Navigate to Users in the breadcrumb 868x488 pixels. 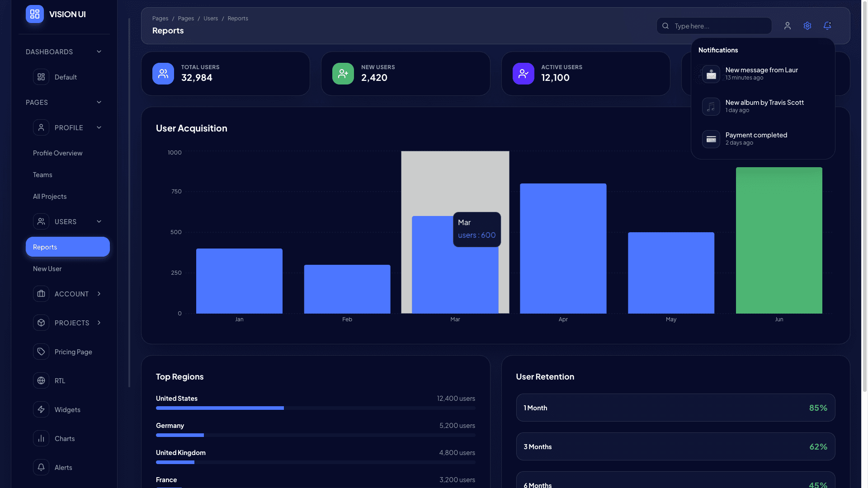pos(210,18)
